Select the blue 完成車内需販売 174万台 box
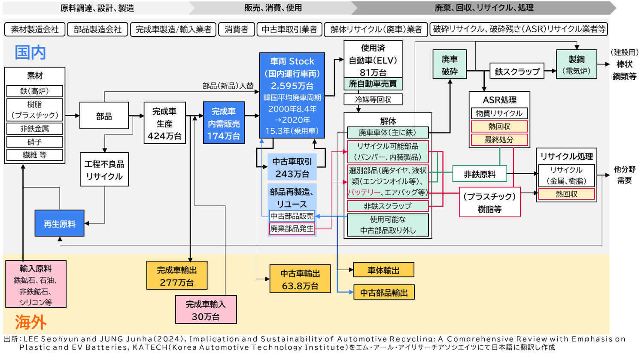This screenshot has width=644, height=355. point(224,123)
